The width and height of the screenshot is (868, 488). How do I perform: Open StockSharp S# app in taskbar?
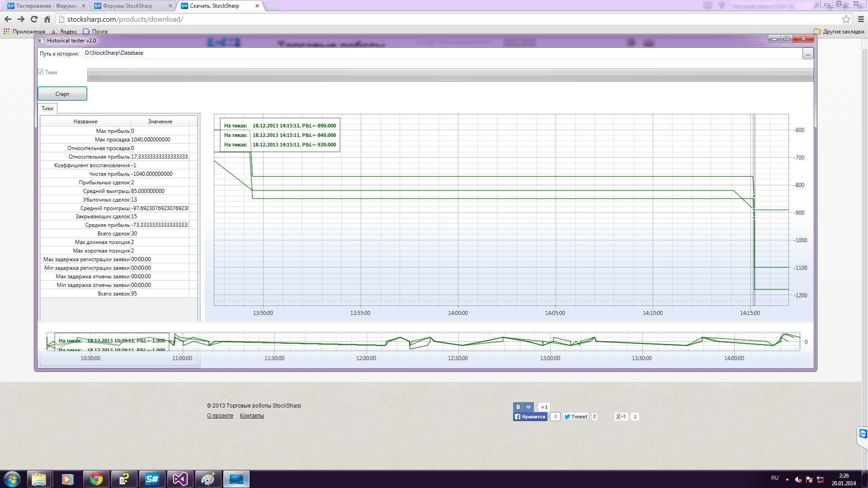pos(152,479)
